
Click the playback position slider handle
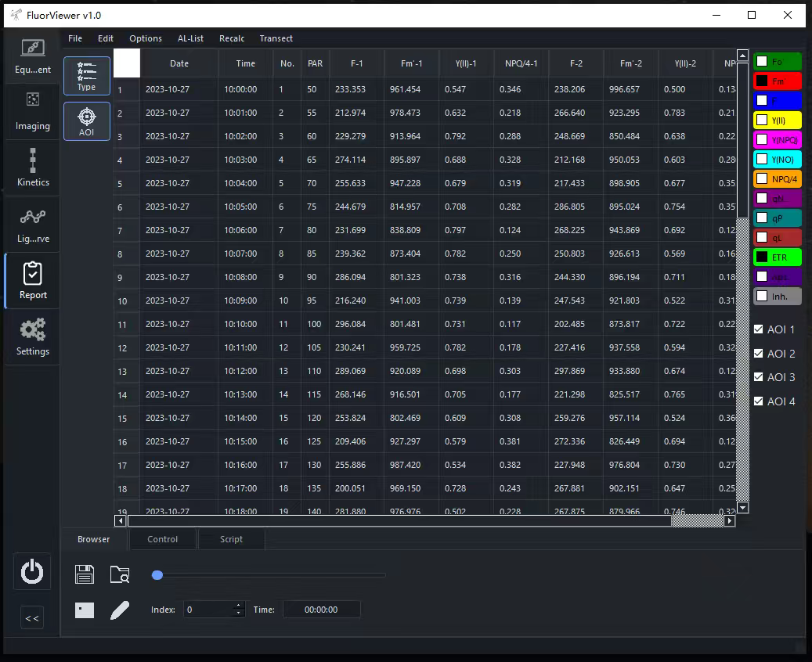(x=157, y=575)
